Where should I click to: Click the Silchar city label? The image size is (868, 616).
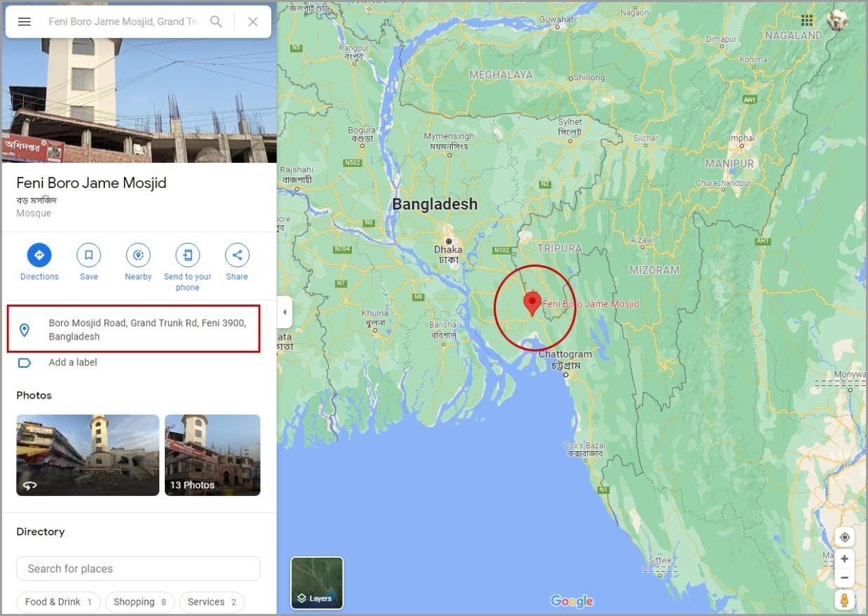coord(645,138)
